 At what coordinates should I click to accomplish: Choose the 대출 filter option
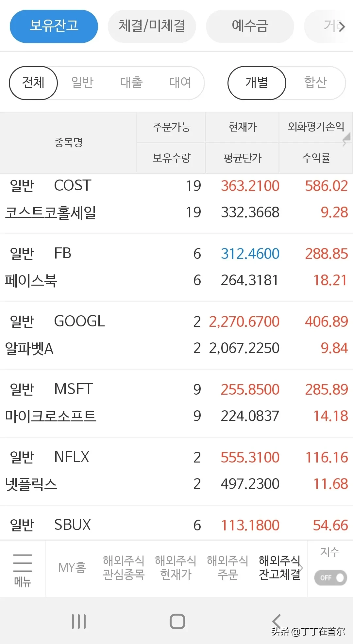tap(131, 83)
